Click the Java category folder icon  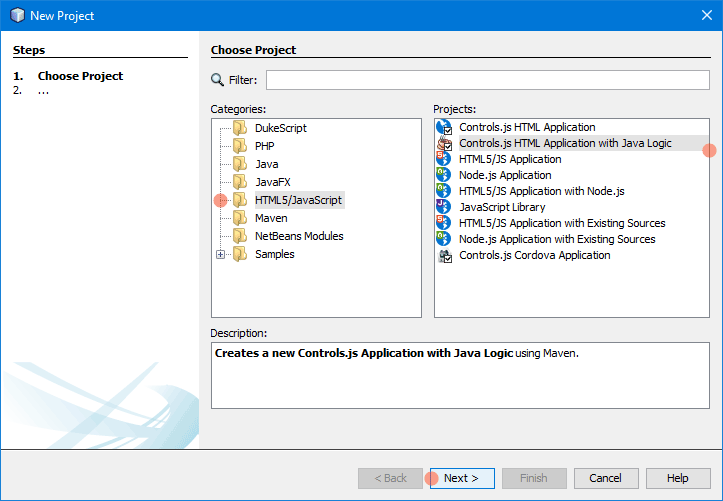click(240, 164)
